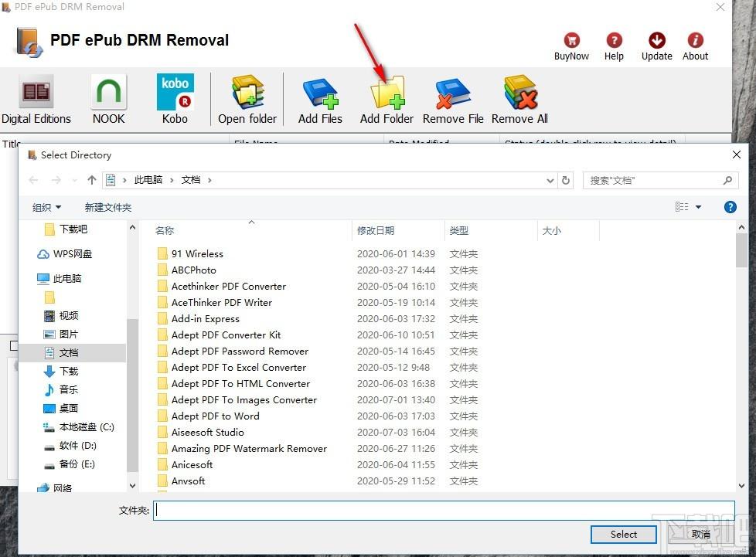Image resolution: width=756 pixels, height=557 pixels.
Task: Go forward in the Select Directory dialog
Action: 56,180
